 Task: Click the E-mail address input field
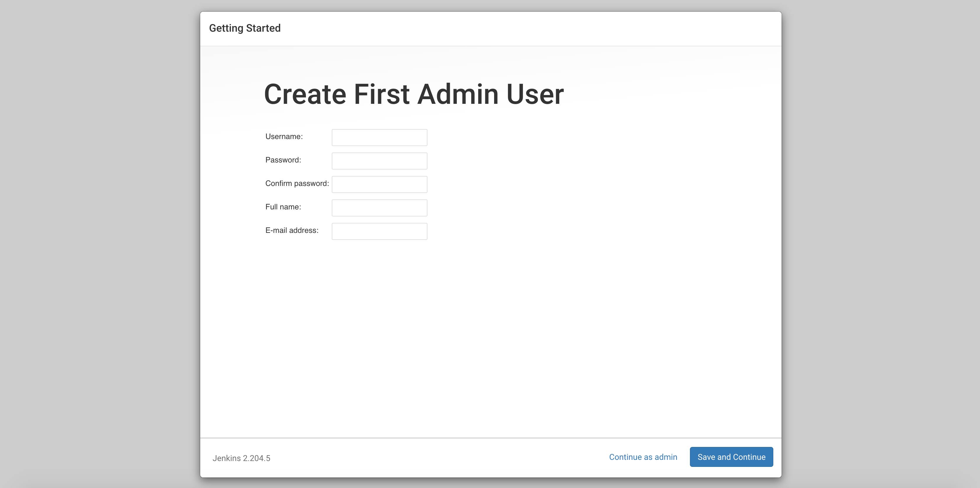(x=379, y=231)
